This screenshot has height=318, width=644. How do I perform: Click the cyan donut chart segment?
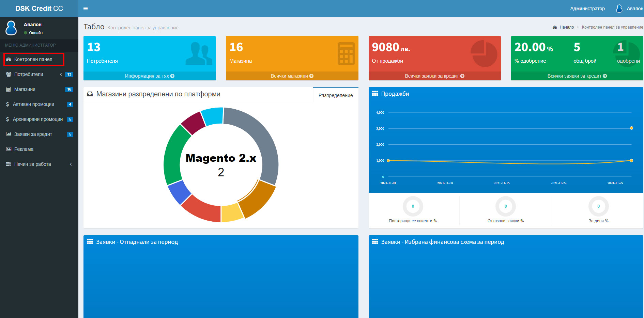(x=213, y=116)
